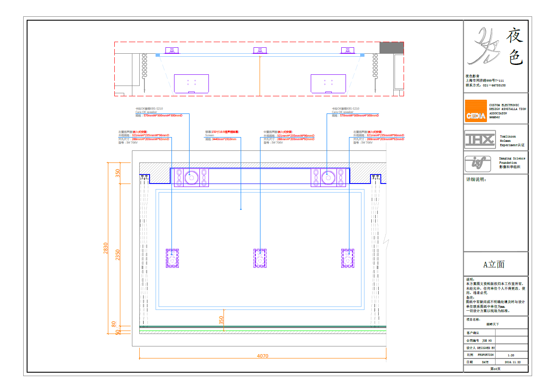This screenshot has width=554, height=392.
Task: Click the 详细说明 heading
Action: [x=476, y=179]
